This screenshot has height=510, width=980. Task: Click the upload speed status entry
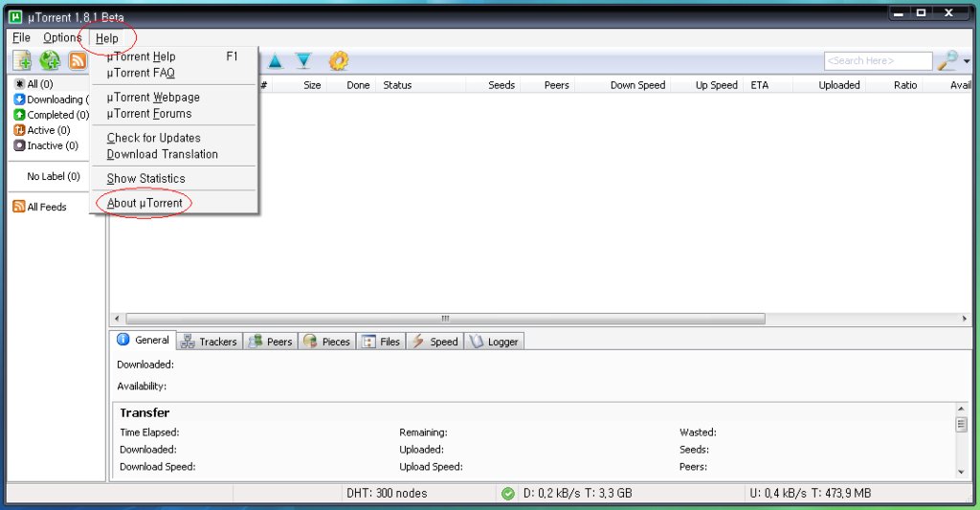point(810,493)
